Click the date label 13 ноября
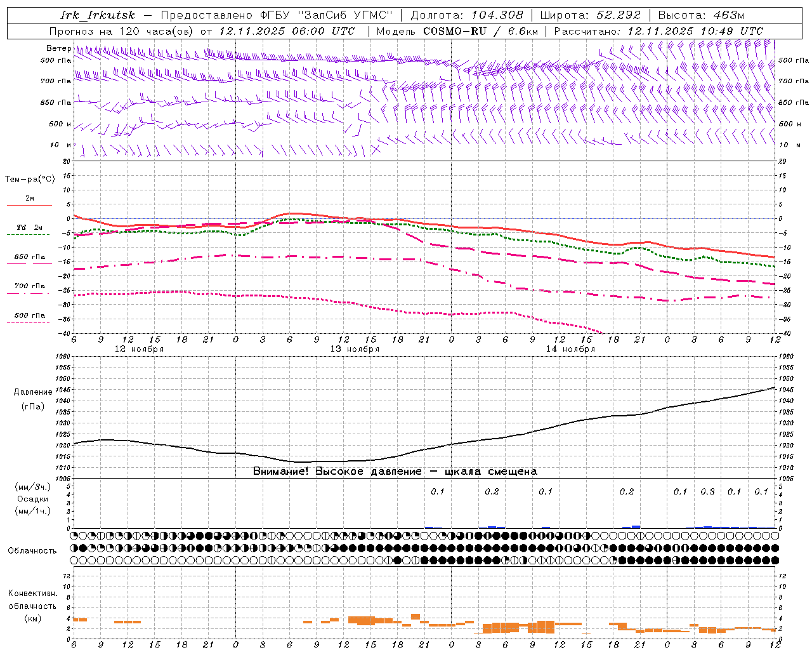Viewport: 812px width, 650px height. pos(355,349)
